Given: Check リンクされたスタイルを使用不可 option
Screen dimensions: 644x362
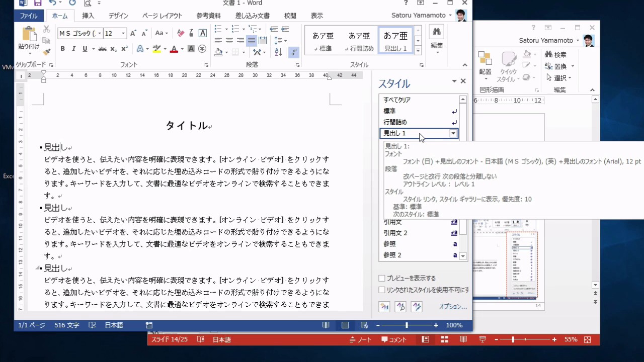Looking at the screenshot, I should [x=382, y=290].
